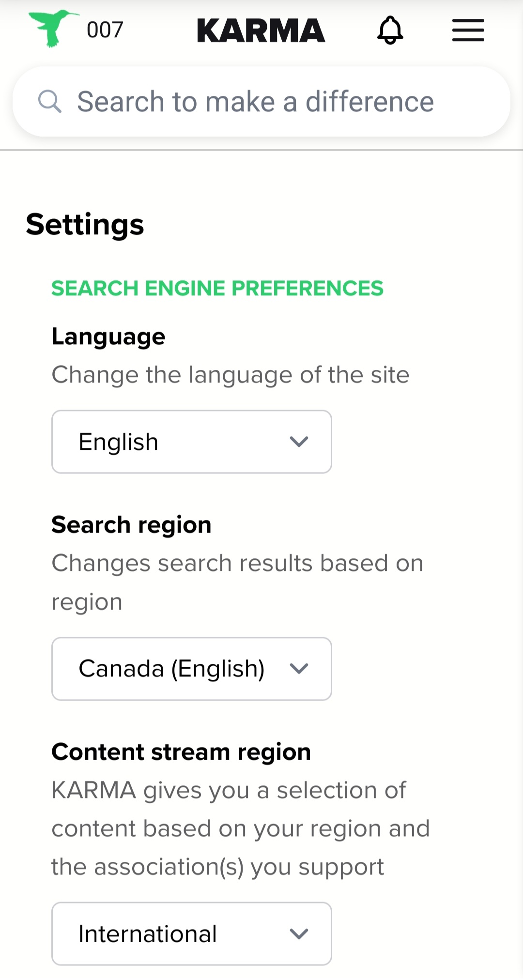The width and height of the screenshot is (523, 980).
Task: Click the 007 karma counter
Action: coord(105,30)
